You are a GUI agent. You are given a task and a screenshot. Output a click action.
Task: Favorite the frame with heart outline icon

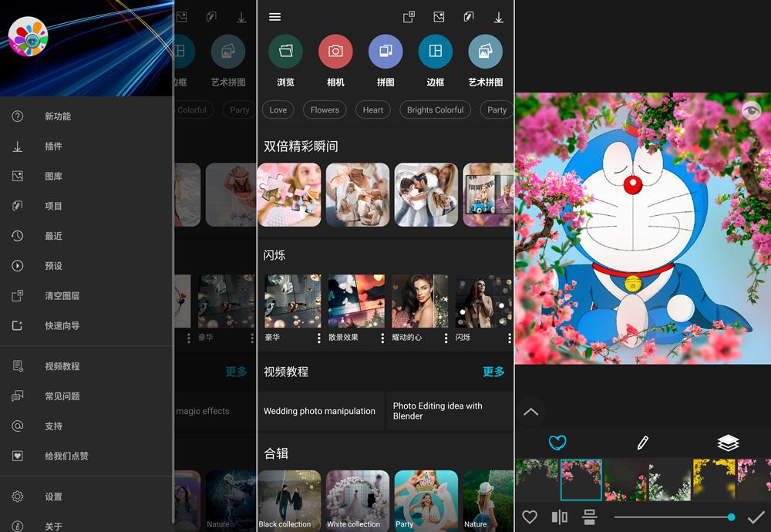coord(530,517)
